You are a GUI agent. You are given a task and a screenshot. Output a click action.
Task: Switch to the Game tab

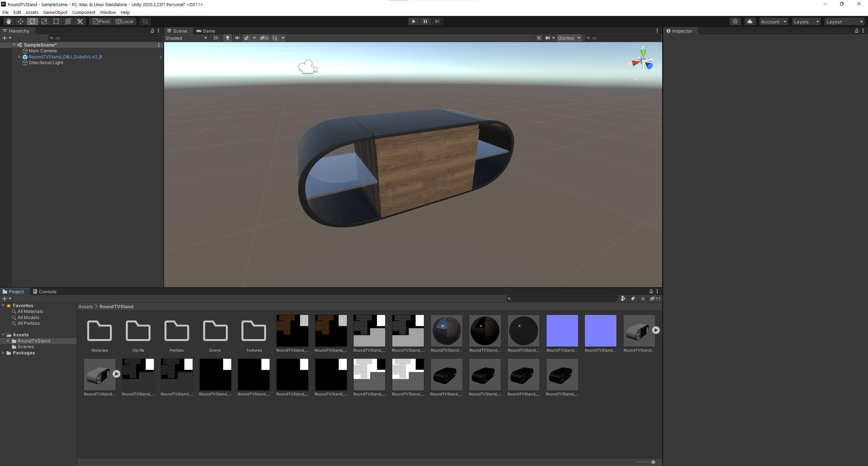coord(206,31)
